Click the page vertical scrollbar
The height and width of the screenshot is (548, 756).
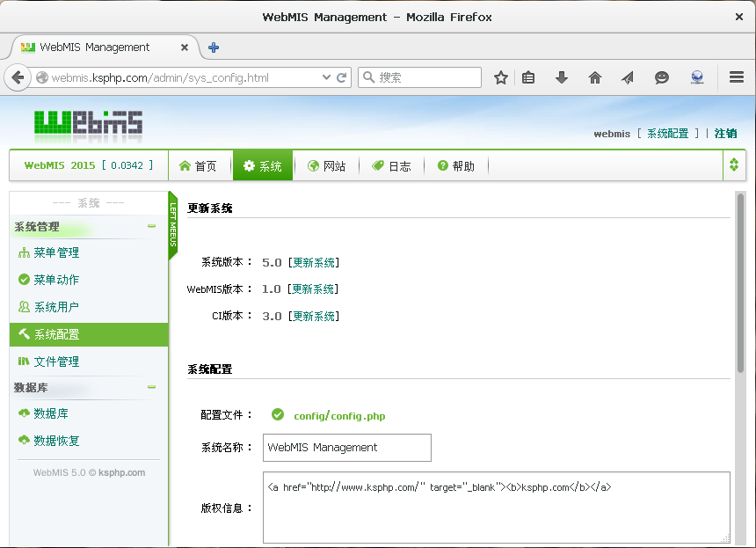pyautogui.click(x=740, y=282)
